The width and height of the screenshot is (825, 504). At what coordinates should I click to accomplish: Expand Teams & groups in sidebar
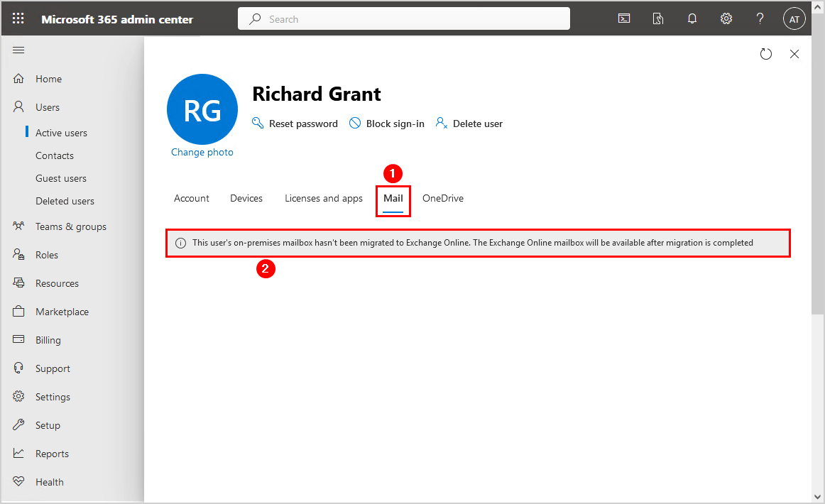point(70,226)
